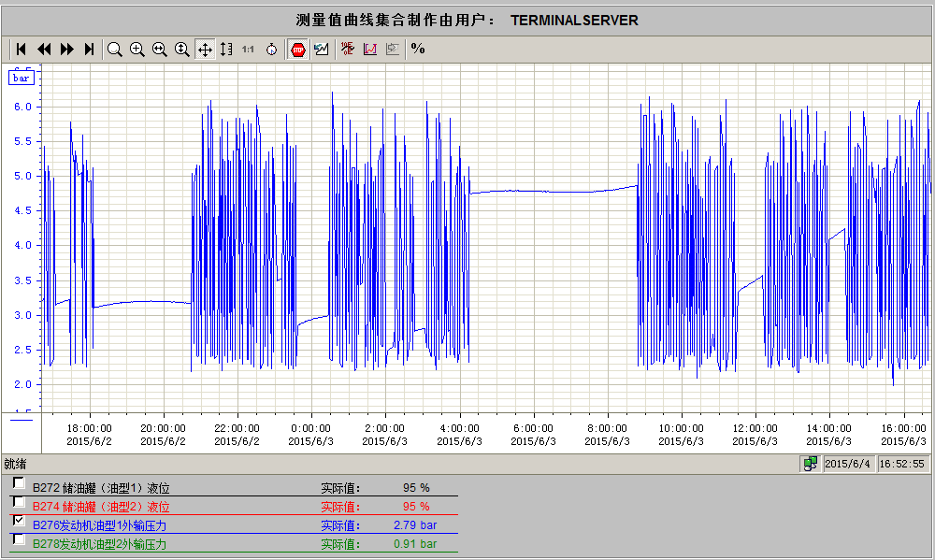
Task: Click the window title 测量值曲线集合制作由用户
Action: coord(396,21)
